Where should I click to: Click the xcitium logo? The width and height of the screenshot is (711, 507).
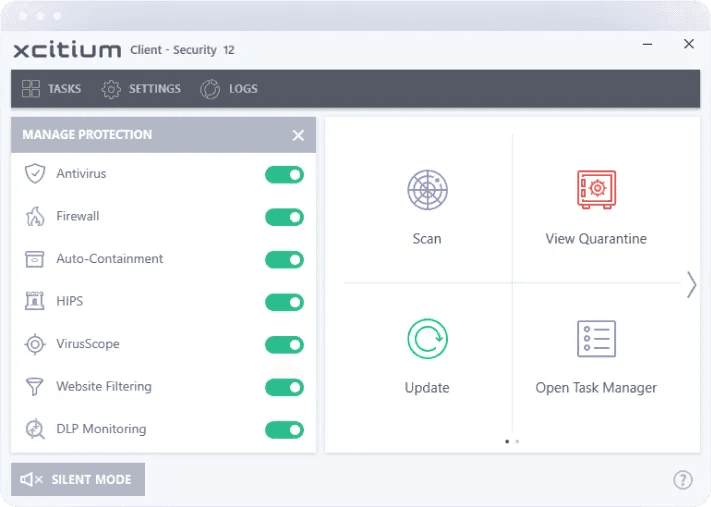click(67, 50)
